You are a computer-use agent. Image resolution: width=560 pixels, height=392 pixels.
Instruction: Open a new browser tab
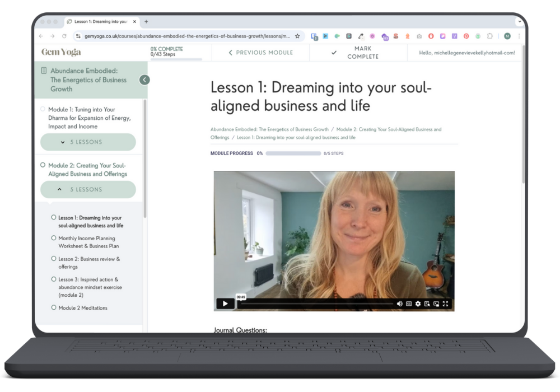[x=146, y=22]
